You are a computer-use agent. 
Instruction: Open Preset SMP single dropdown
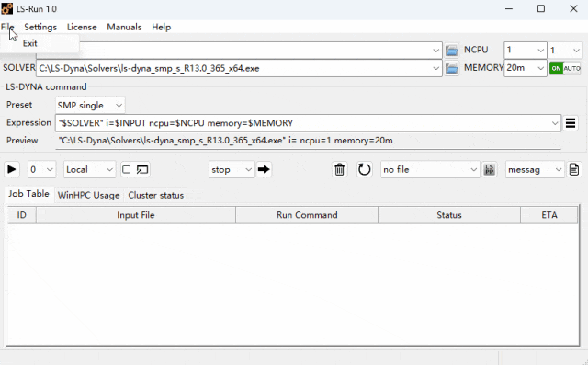90,106
